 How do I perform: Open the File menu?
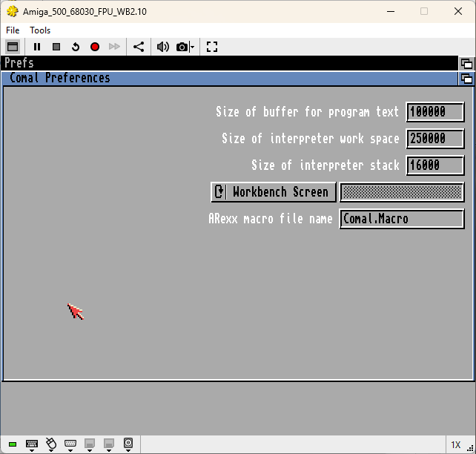tap(13, 30)
